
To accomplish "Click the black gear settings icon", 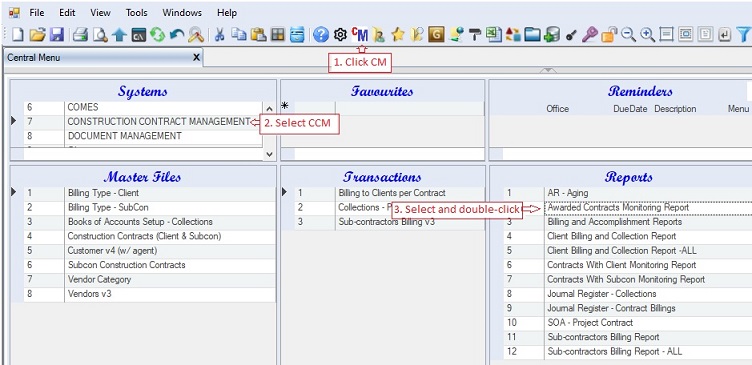I will click(x=340, y=35).
